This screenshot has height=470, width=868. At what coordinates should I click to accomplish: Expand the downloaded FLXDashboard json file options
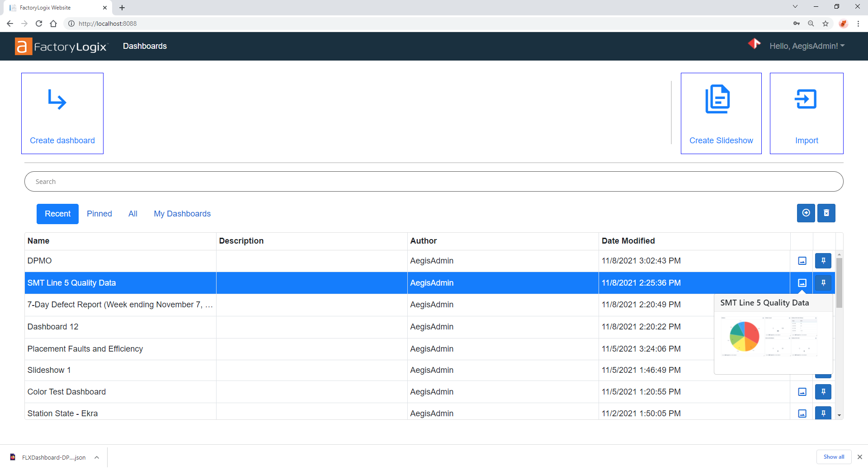(x=97, y=457)
